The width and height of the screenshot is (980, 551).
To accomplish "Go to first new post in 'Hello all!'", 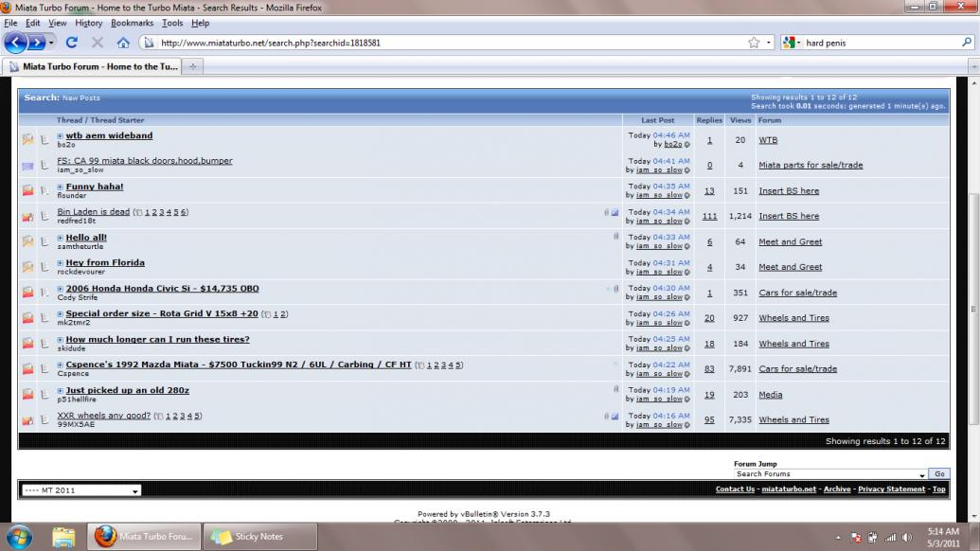I will click(60, 238).
